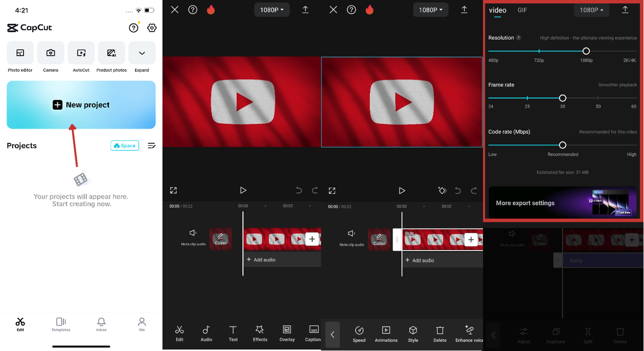This screenshot has height=351, width=644.
Task: Enter fullscreen preview on the Edit/Audio toolbar screen
Action: coord(174,190)
